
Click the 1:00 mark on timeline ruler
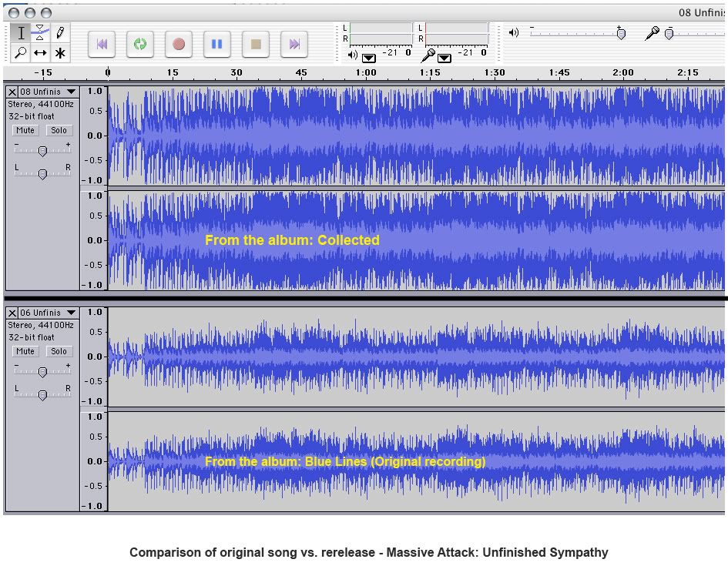tap(366, 72)
